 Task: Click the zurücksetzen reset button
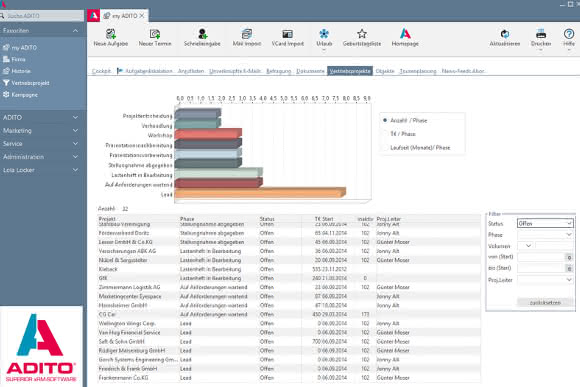tap(545, 302)
